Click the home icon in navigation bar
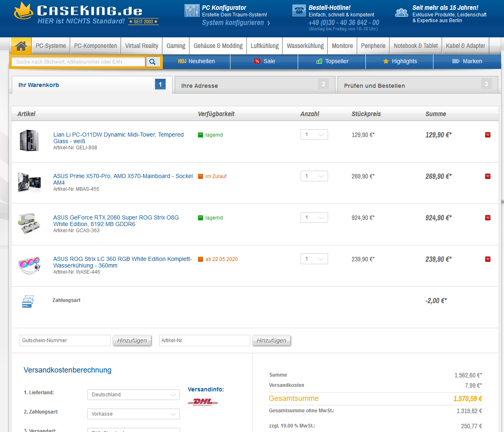Screen dimensions: 504x432 point(21,46)
